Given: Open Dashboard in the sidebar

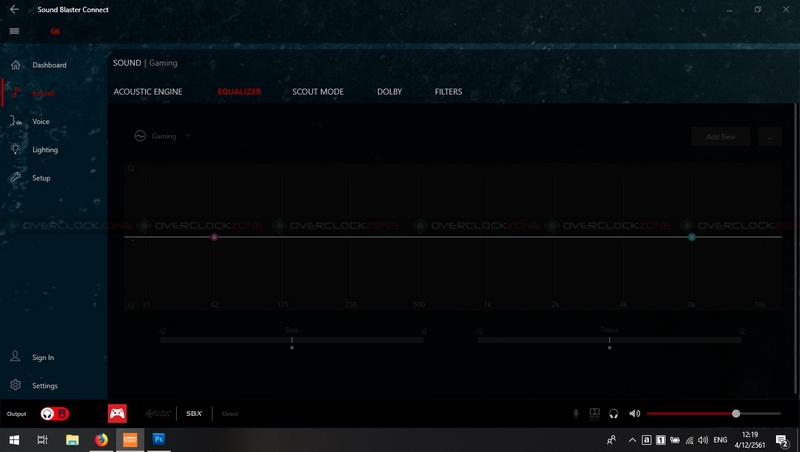Looking at the screenshot, I should (x=49, y=65).
